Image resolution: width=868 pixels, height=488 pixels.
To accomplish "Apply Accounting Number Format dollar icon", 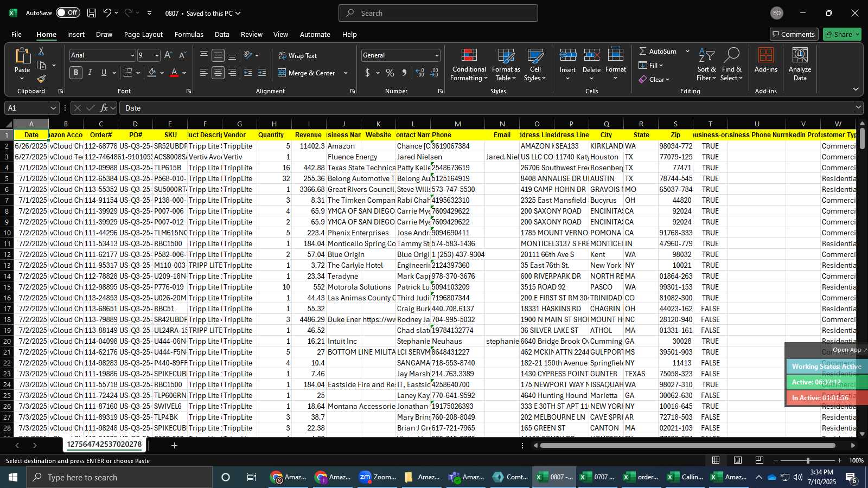I will 368,73.
